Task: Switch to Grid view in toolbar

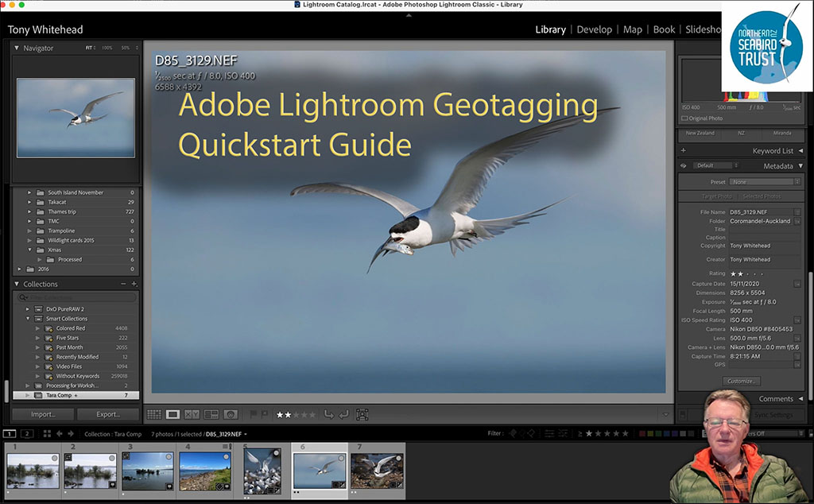Action: [x=154, y=414]
